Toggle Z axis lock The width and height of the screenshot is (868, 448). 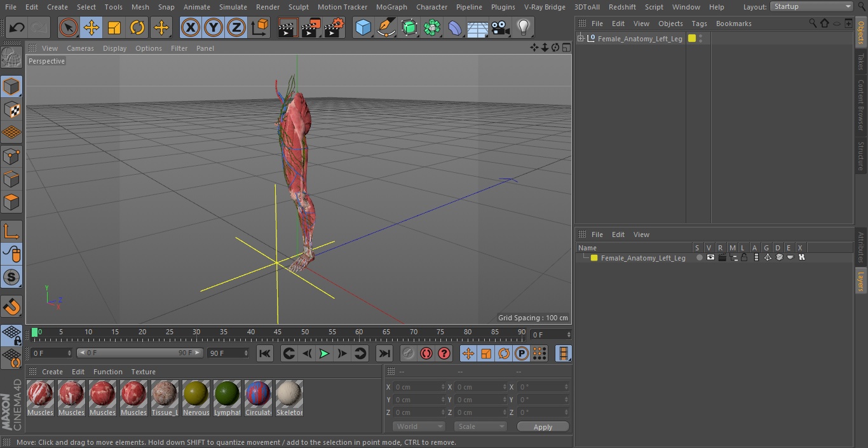(x=236, y=27)
